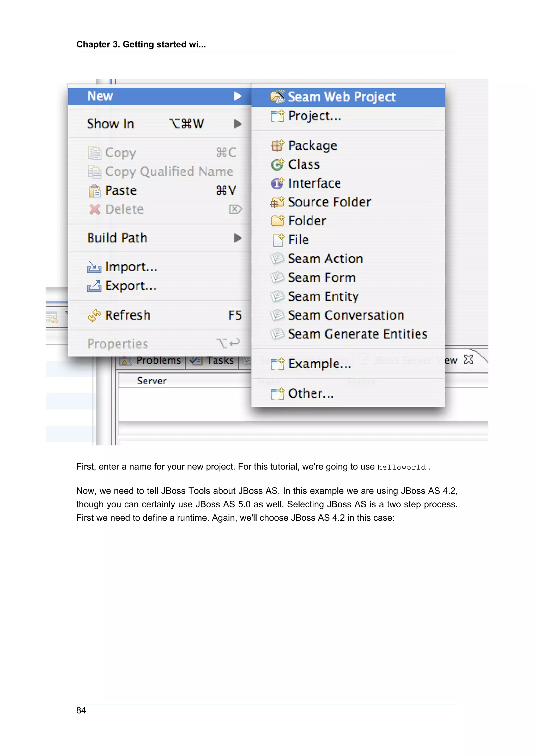Viewport: 534px width, 756px height.
Task: Open the New context menu item
Action: coord(160,96)
